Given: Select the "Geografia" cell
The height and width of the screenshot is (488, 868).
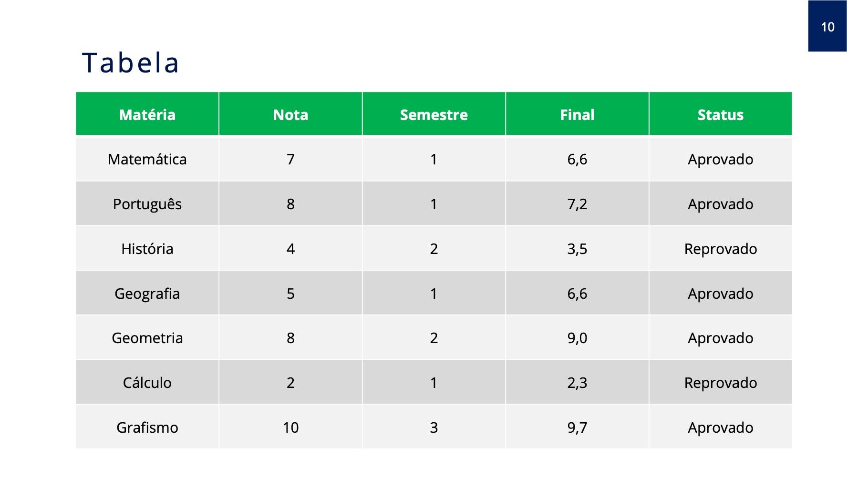Looking at the screenshot, I should 147,294.
